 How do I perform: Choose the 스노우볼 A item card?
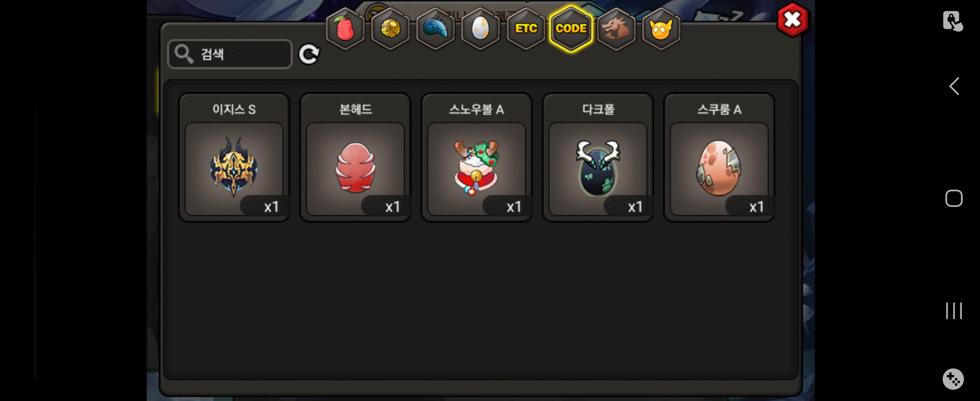(476, 157)
